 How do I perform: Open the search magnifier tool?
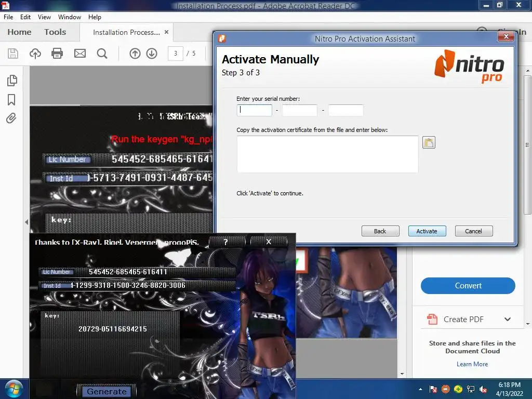pos(102,54)
